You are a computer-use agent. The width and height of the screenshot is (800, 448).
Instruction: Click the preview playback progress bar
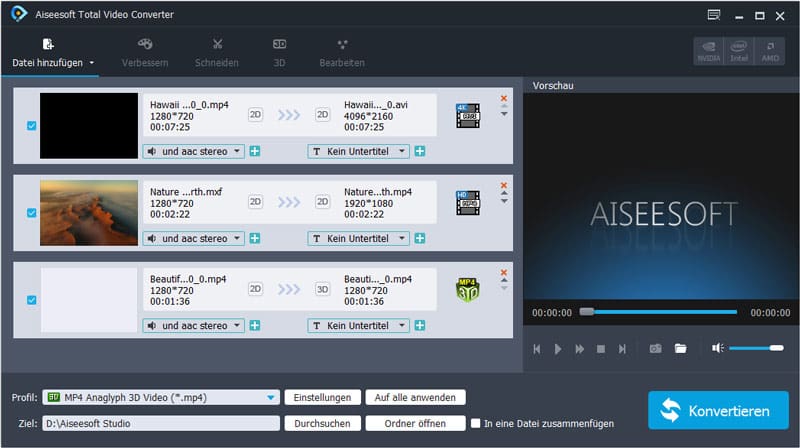pos(658,312)
